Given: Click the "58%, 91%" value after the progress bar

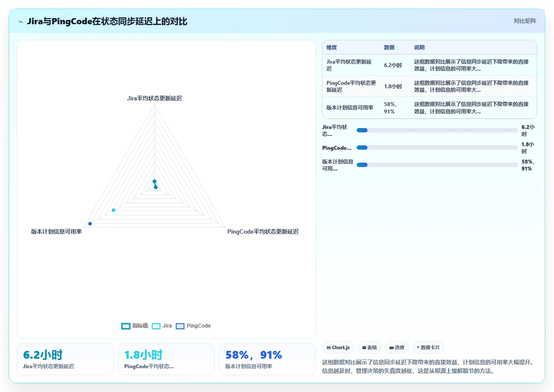Looking at the screenshot, I should [528, 165].
